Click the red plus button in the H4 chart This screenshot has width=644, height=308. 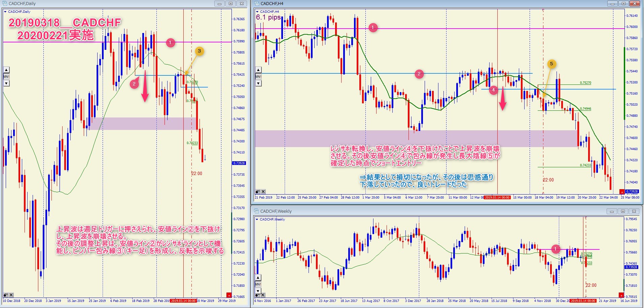(621, 192)
